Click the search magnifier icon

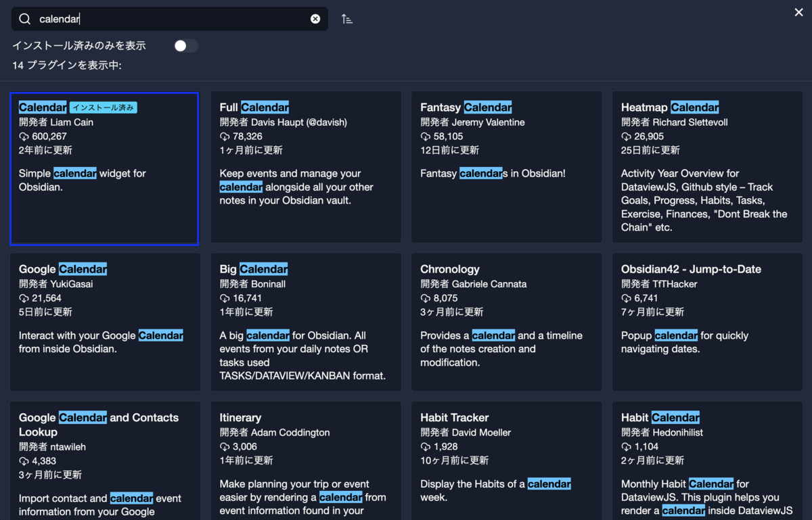coord(25,19)
